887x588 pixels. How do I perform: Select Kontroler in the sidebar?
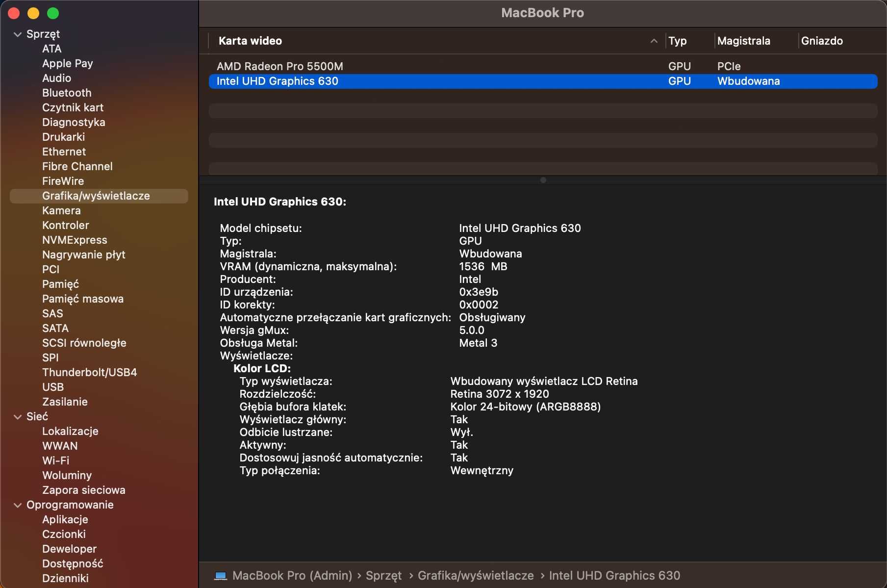point(66,226)
